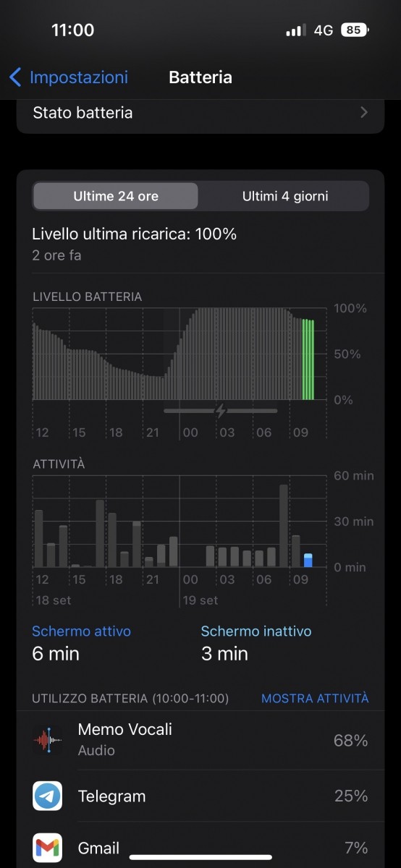This screenshot has width=401, height=868.
Task: Tap the battery indicator in status bar
Action: (355, 30)
